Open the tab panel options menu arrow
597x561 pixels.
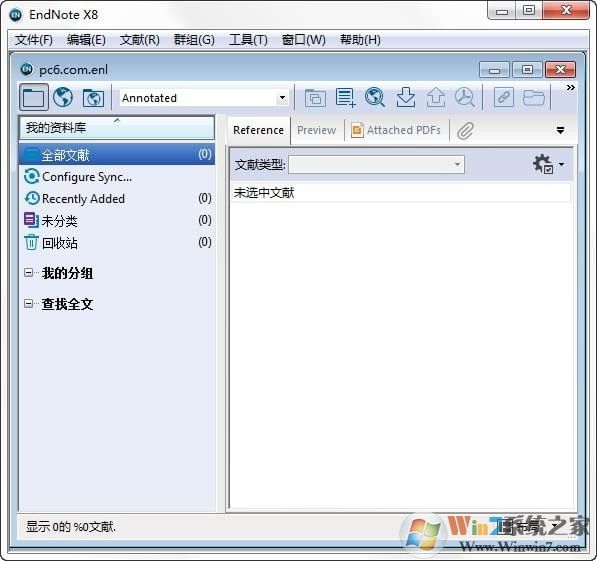pos(560,130)
